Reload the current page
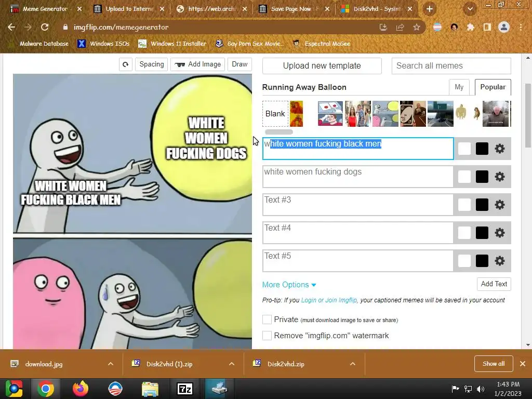This screenshot has width=532, height=399. 45,27
